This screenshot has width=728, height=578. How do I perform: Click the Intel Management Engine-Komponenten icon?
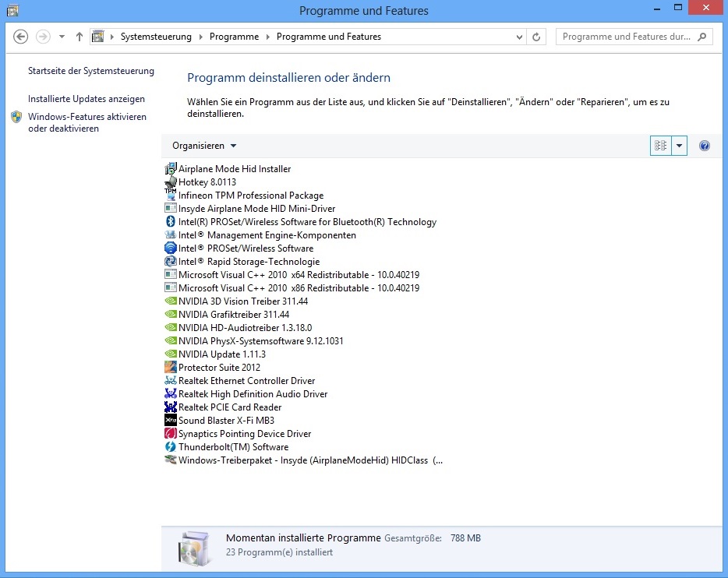[x=171, y=234]
